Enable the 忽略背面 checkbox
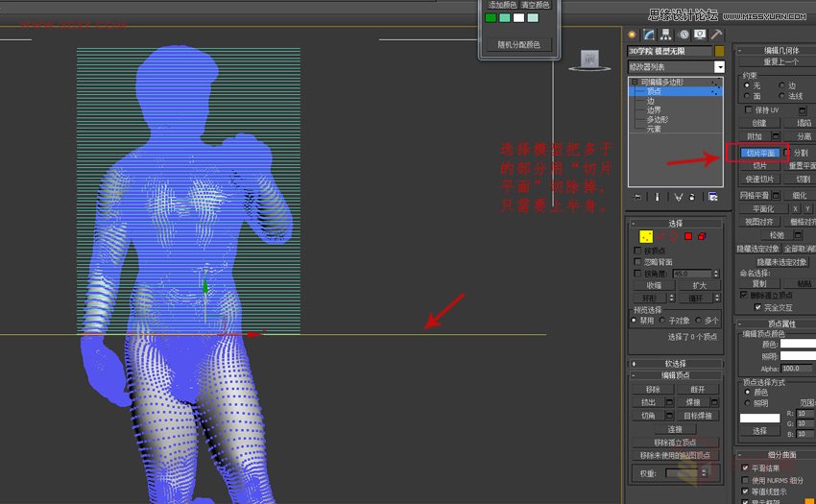816x504 pixels. tap(637, 262)
